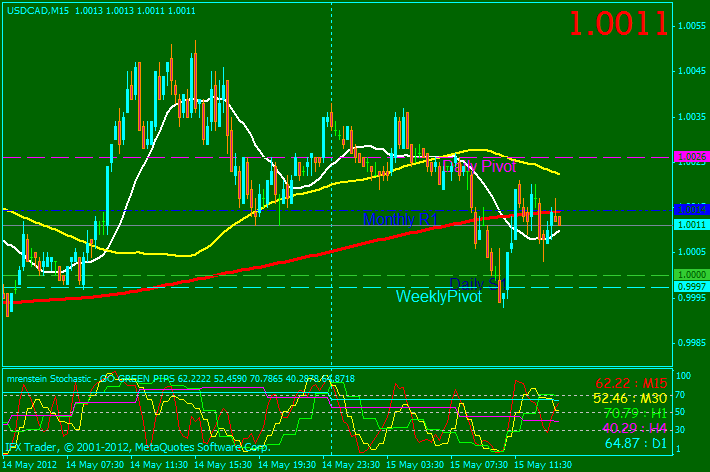Select the M15 stochastic value 62.22
The image size is (710, 472).
point(630,383)
